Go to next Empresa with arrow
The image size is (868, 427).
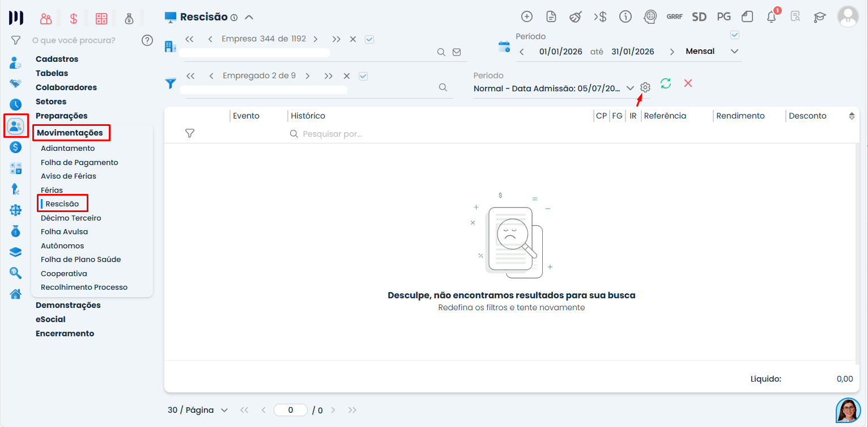[x=316, y=39]
